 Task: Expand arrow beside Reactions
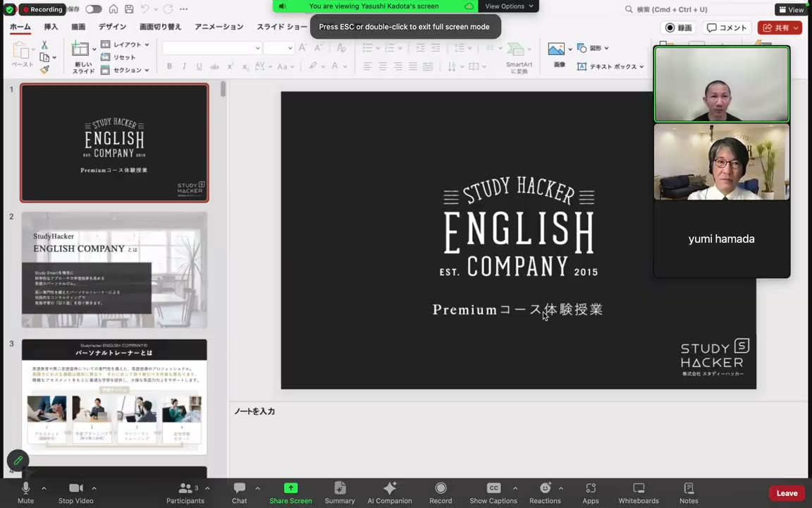[x=561, y=488]
